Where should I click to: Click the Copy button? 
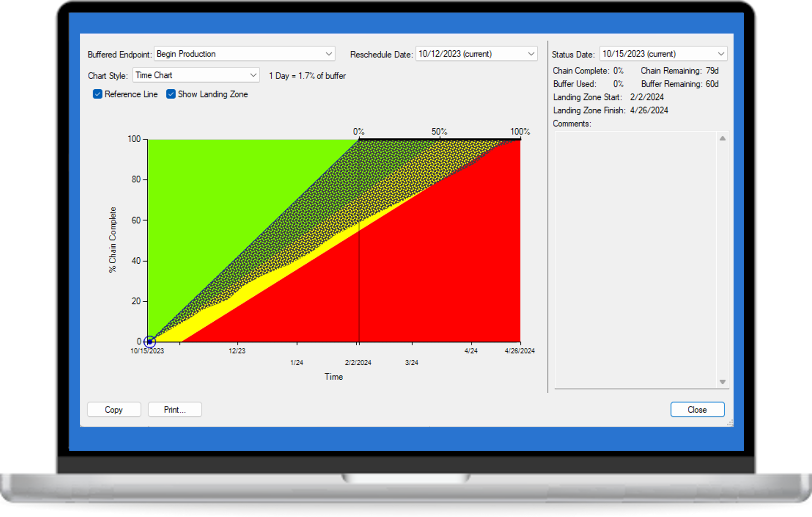tap(114, 409)
